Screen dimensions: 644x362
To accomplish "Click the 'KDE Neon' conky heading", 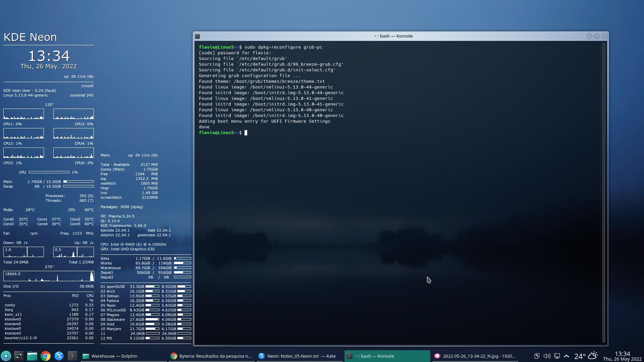I will coord(30,37).
